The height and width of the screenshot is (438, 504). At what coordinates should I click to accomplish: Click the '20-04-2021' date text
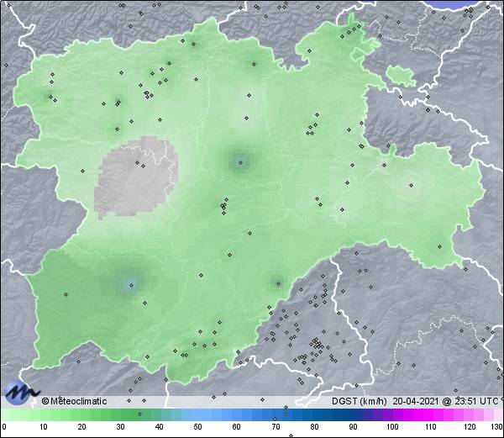pyautogui.click(x=416, y=401)
